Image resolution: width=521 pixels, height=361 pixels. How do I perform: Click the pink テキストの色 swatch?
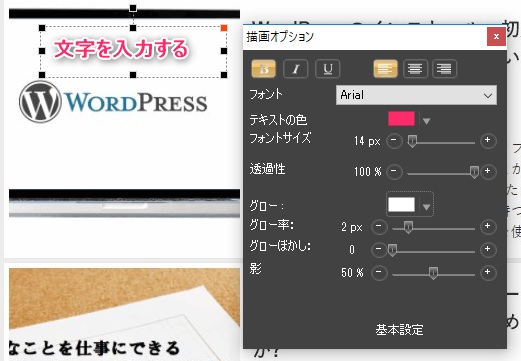pos(401,119)
